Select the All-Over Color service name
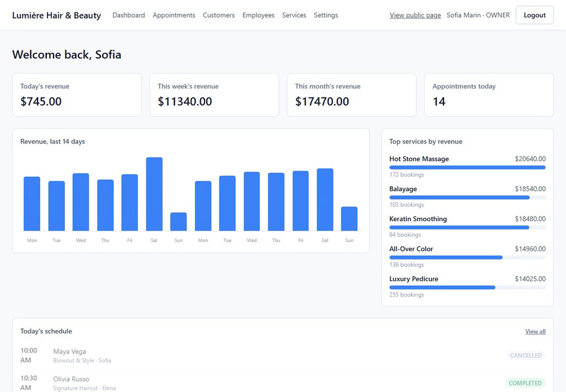 point(411,249)
